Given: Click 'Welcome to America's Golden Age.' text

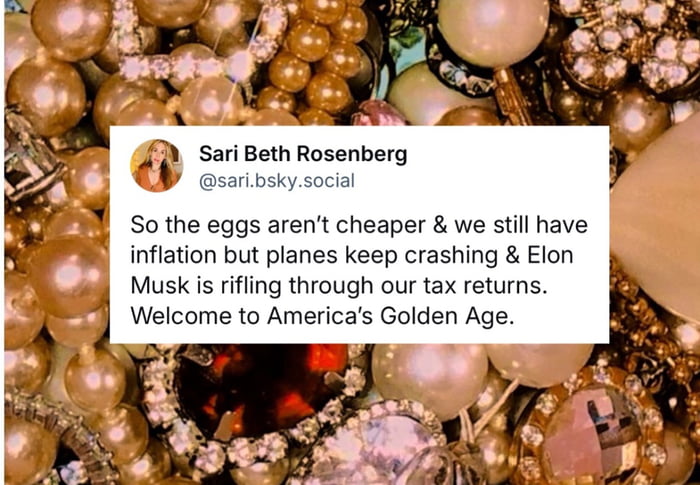Looking at the screenshot, I should click(320, 316).
